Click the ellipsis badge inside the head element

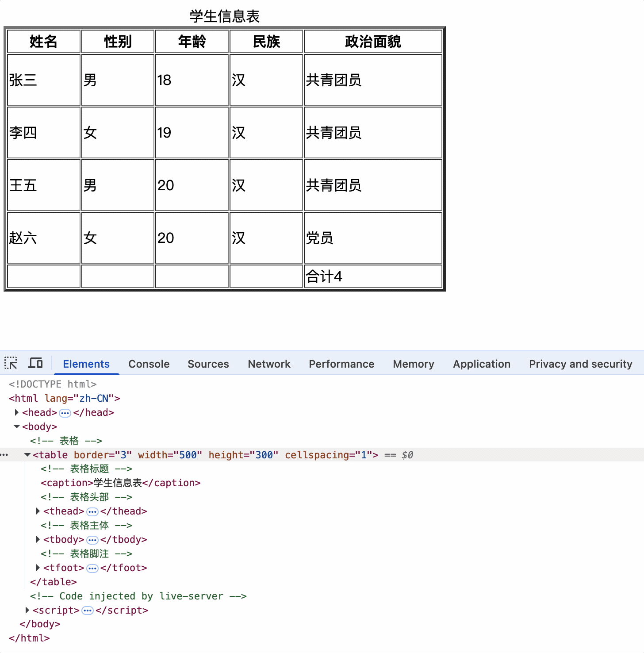click(65, 413)
